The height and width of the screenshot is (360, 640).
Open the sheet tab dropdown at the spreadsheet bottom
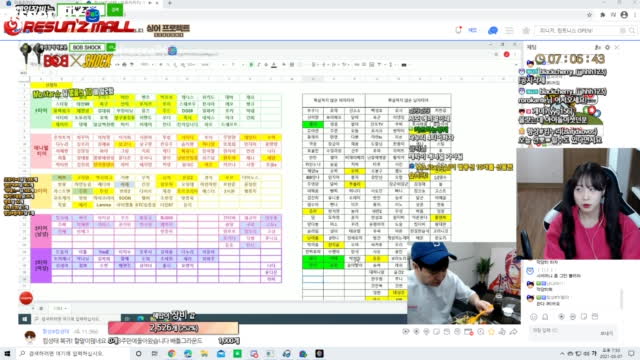tap(60, 308)
